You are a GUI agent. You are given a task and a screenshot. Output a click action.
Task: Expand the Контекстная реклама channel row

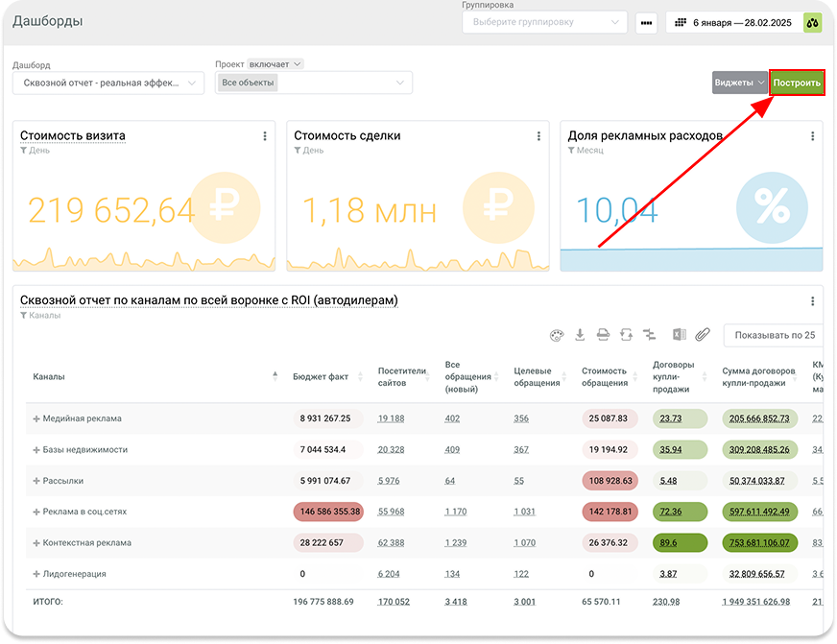36,543
